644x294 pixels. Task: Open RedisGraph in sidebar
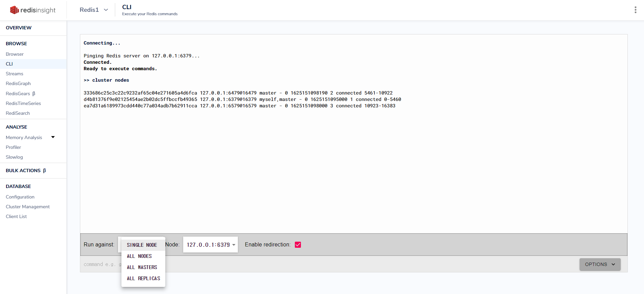pyautogui.click(x=18, y=83)
